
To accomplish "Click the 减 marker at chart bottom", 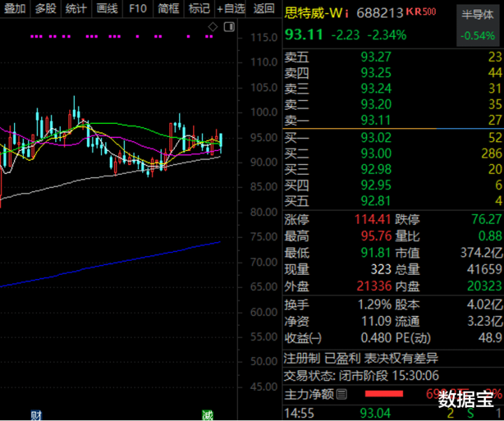I will pyautogui.click(x=208, y=415).
